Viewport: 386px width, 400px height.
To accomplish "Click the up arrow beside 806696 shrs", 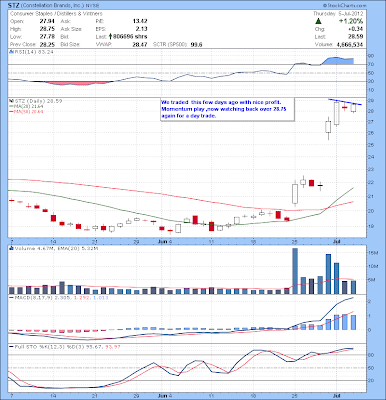I will click(x=110, y=36).
